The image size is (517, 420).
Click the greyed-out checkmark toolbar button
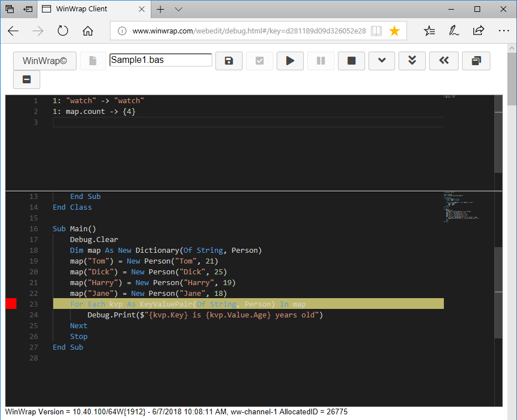click(x=260, y=61)
